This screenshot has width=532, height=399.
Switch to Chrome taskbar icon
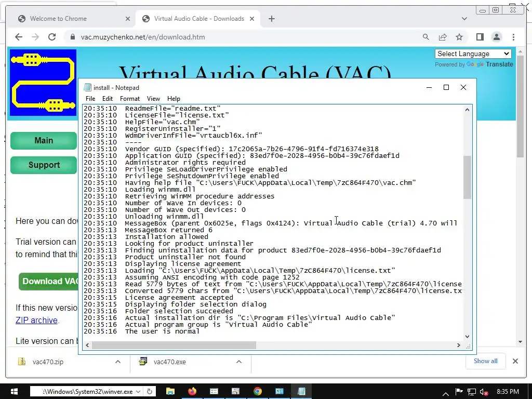tap(258, 391)
